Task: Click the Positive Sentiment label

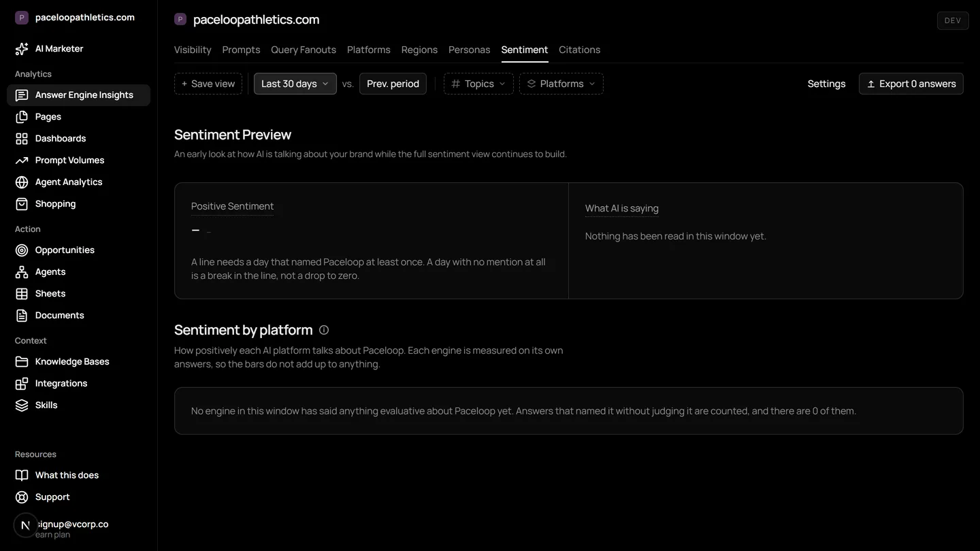Action: 232,206
